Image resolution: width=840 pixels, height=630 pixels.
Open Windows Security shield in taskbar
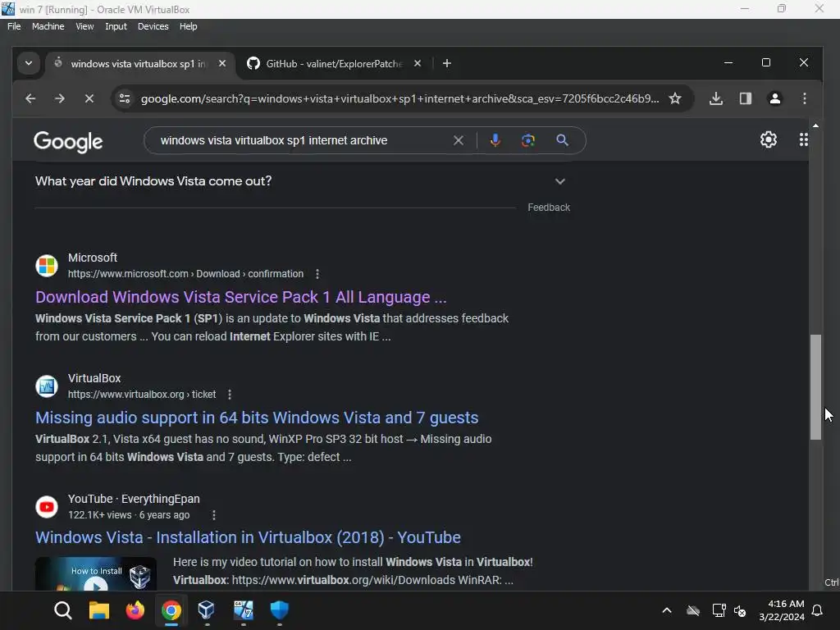[279, 610]
